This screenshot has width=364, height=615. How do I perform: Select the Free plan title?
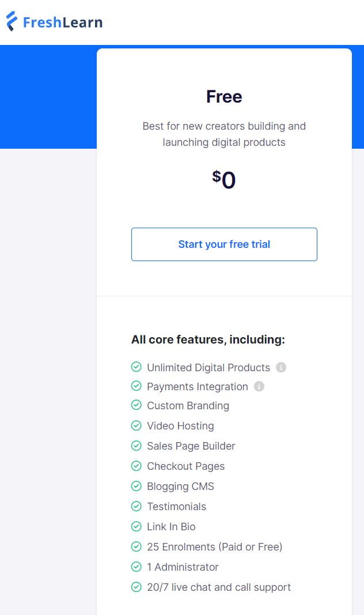tap(223, 96)
